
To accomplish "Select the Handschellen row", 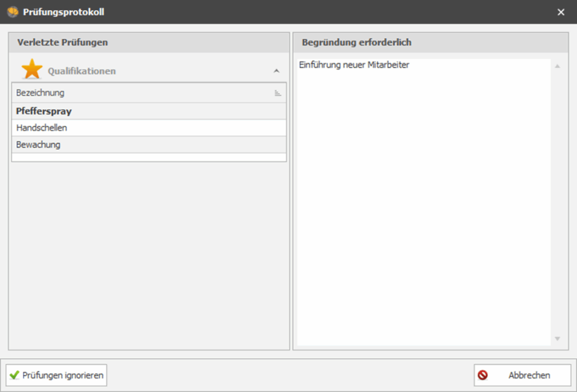I will [42, 128].
